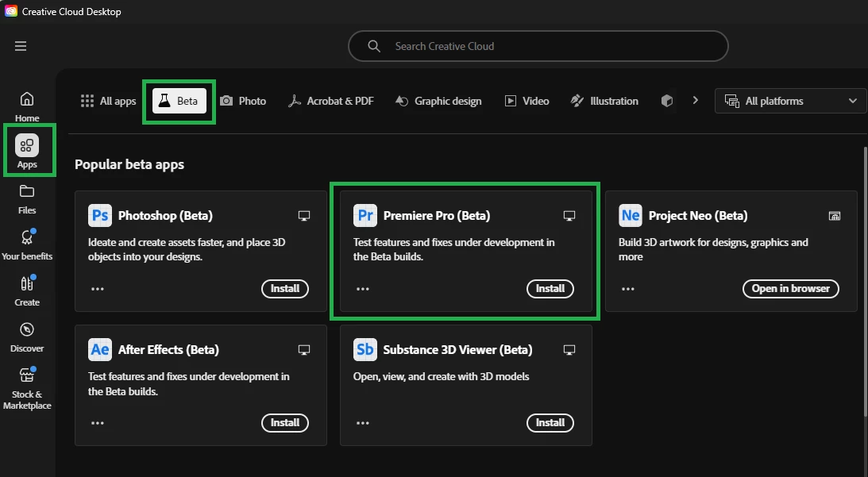Open Apps in the sidebar
Viewport: 868px width, 477px height.
[x=26, y=151]
